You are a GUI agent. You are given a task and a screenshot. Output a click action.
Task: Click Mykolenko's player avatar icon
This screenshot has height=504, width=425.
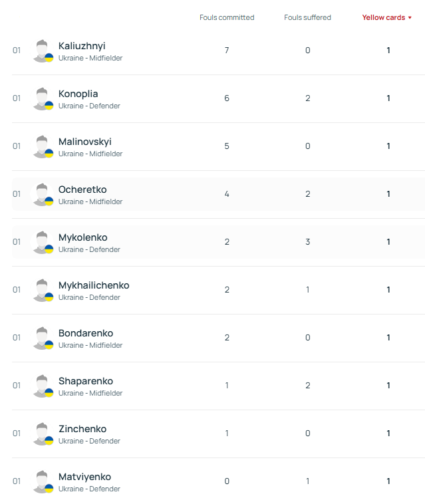pyautogui.click(x=43, y=242)
